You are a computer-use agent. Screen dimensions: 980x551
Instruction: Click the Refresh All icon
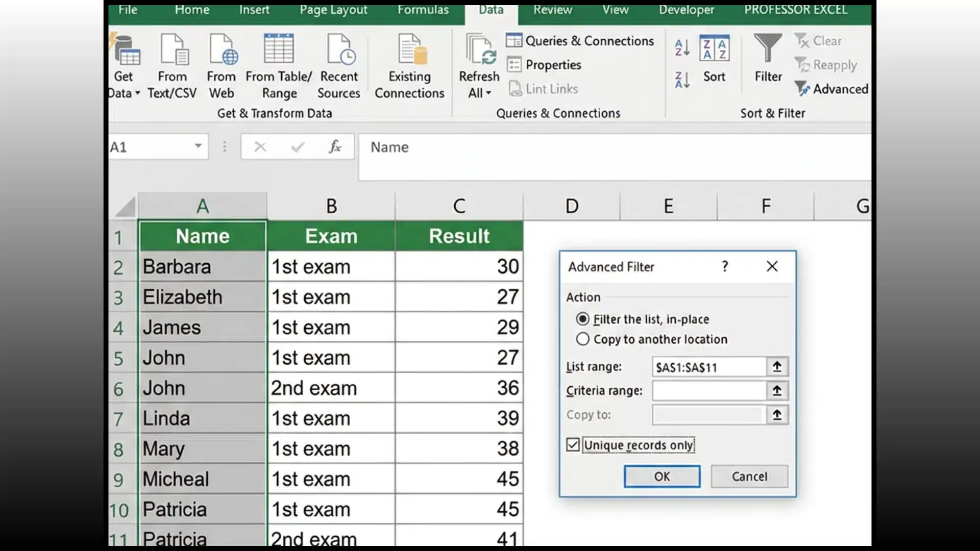[481, 49]
